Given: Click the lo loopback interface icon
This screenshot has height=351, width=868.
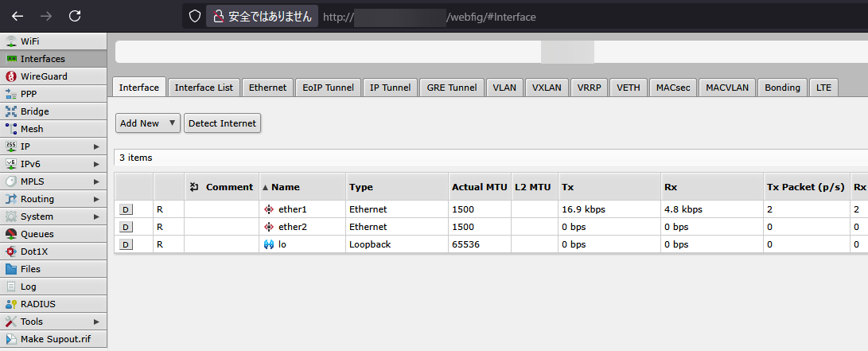Looking at the screenshot, I should click(x=268, y=244).
